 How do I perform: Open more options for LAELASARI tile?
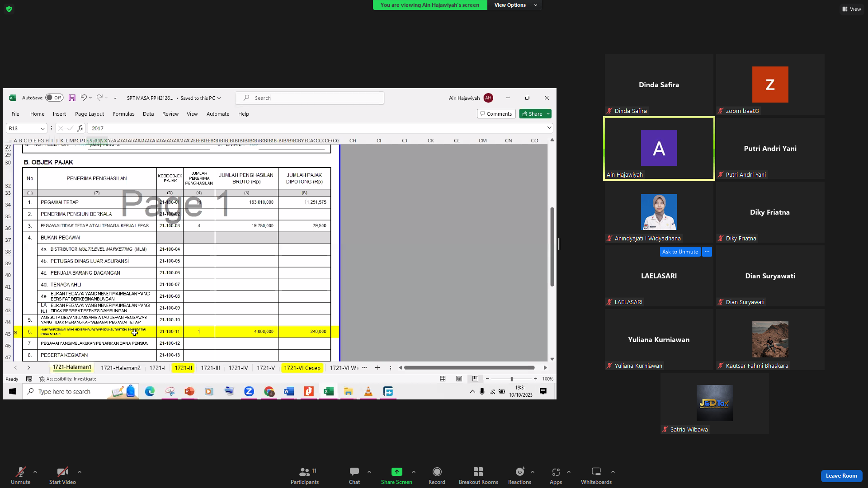coord(707,252)
